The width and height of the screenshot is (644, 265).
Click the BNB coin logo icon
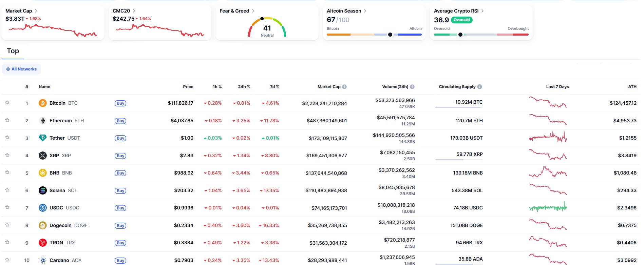coord(42,173)
